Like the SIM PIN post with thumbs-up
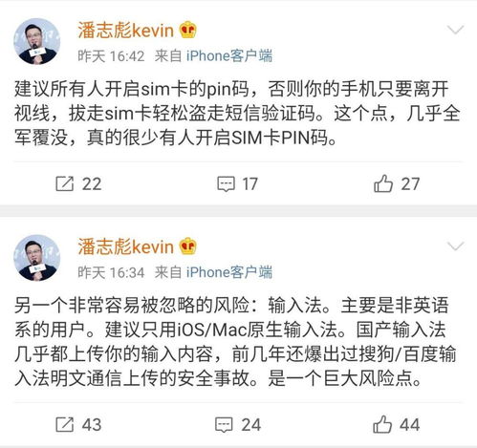The width and height of the screenshot is (477, 448). point(383,183)
